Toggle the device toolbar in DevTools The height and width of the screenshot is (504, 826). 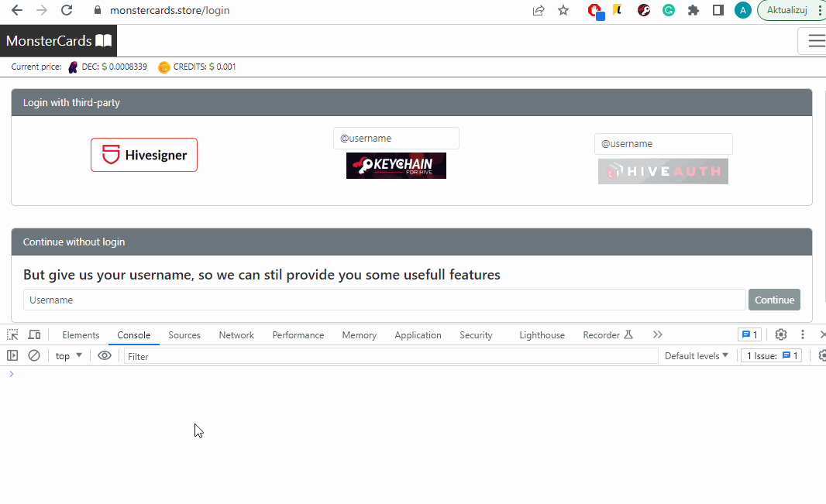click(x=34, y=334)
